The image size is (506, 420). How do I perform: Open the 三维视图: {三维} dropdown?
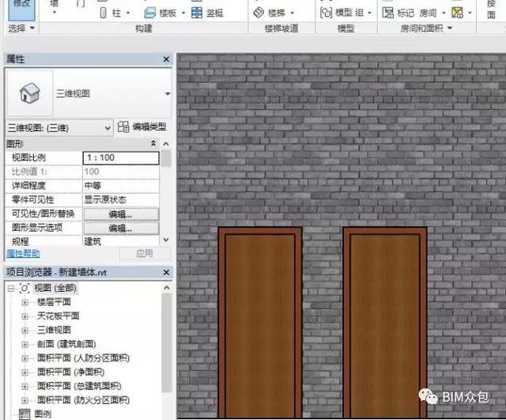pyautogui.click(x=108, y=127)
